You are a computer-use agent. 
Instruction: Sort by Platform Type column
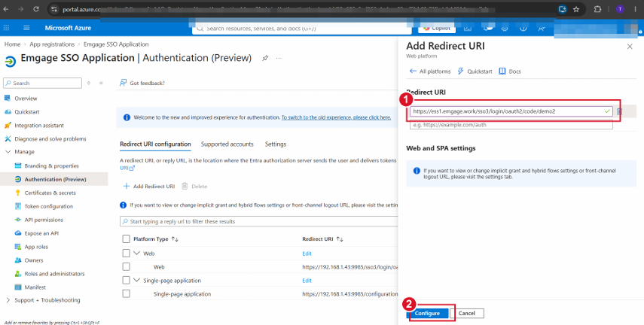click(156, 238)
